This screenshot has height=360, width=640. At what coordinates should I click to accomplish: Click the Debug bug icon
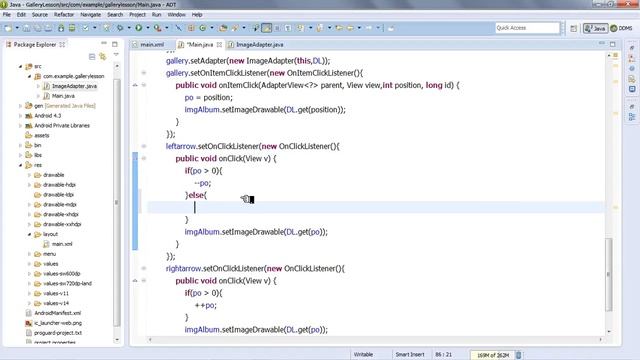120,28
